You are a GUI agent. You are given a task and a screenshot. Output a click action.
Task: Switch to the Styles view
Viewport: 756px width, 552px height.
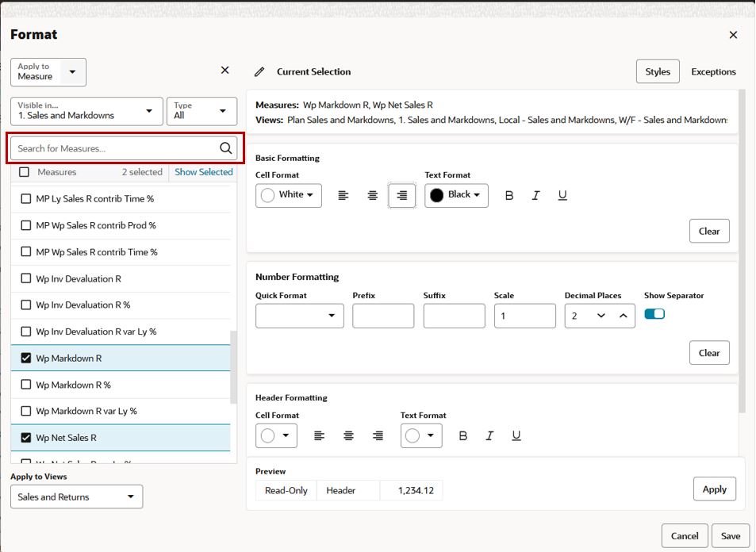tap(657, 71)
